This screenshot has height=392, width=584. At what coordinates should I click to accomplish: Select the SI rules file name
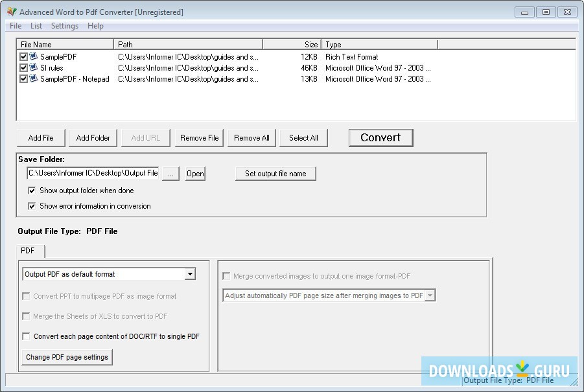[52, 68]
